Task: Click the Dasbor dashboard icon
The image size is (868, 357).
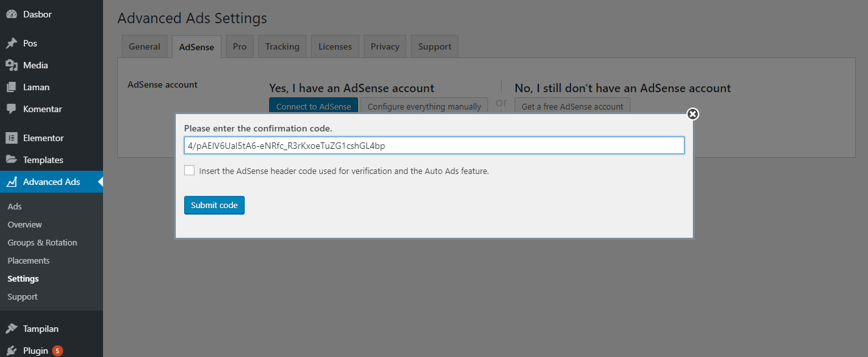Action: pos(12,14)
